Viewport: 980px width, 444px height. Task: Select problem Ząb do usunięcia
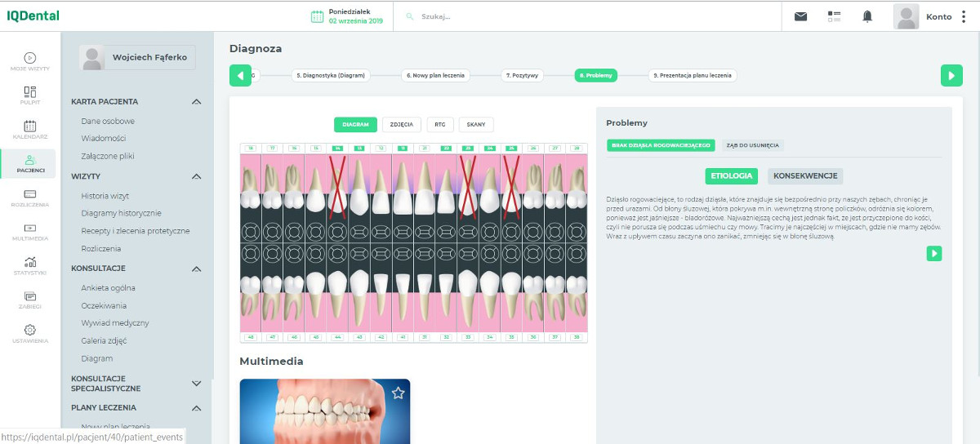tap(753, 145)
